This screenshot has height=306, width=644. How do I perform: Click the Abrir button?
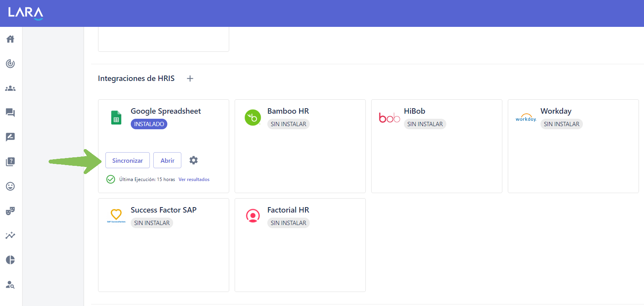(167, 160)
